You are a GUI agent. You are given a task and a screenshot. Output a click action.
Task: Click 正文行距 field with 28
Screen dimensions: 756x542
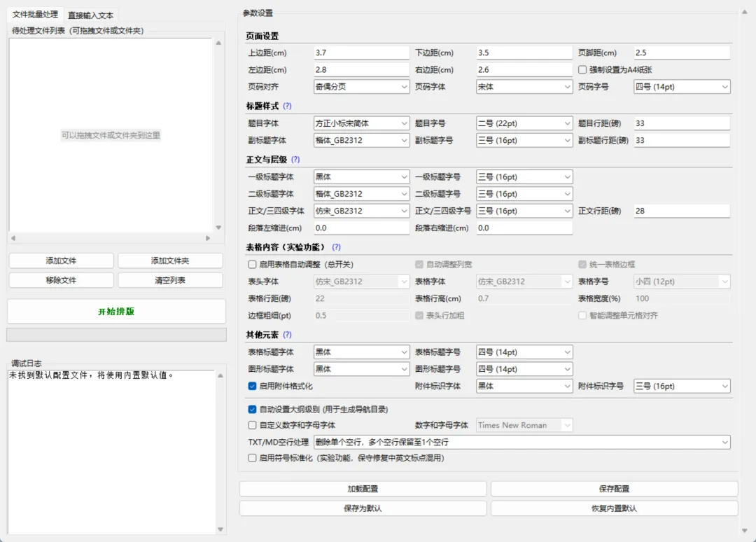(x=682, y=211)
